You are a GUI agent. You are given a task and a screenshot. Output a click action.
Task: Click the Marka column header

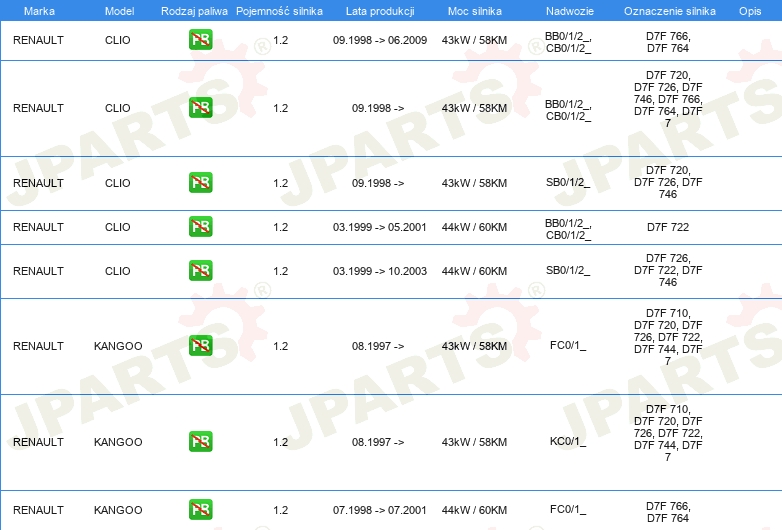pyautogui.click(x=39, y=11)
